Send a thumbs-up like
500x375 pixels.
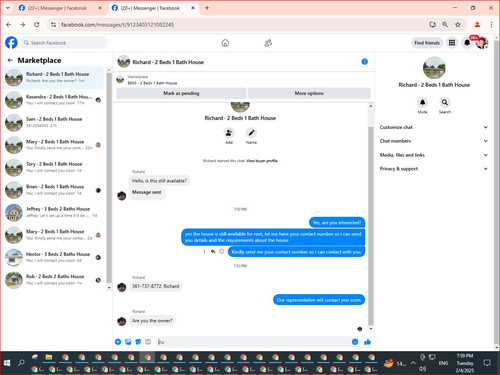367,342
